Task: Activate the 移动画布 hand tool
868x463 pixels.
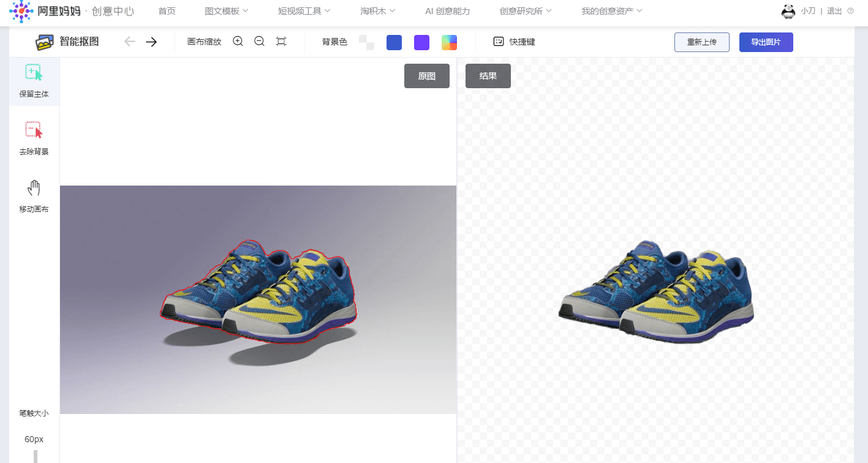Action: [x=34, y=196]
